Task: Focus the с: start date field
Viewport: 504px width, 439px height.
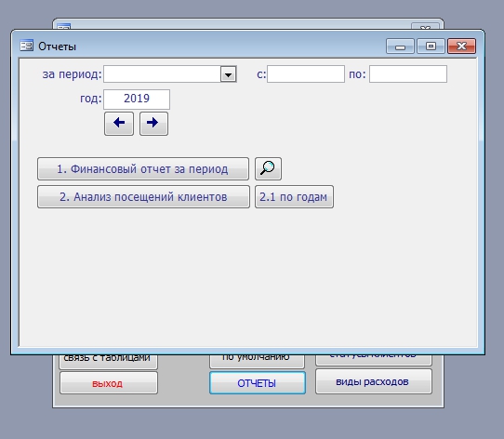Action: pyautogui.click(x=306, y=74)
